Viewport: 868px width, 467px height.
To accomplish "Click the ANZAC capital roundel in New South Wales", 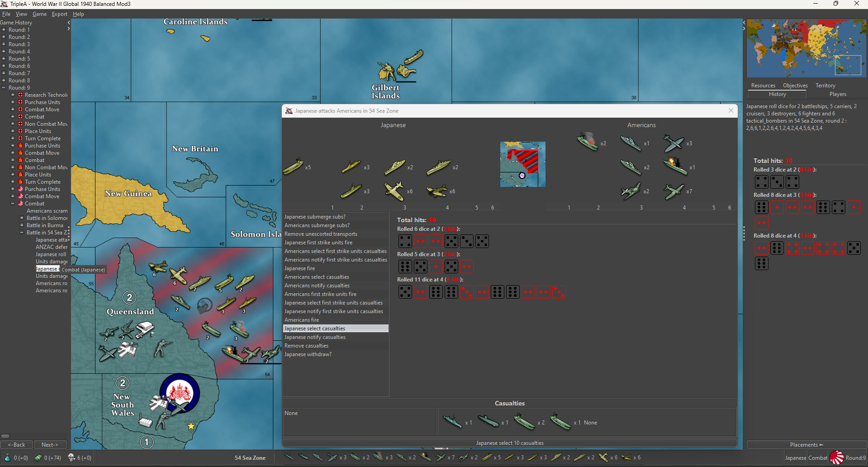I will (x=180, y=393).
